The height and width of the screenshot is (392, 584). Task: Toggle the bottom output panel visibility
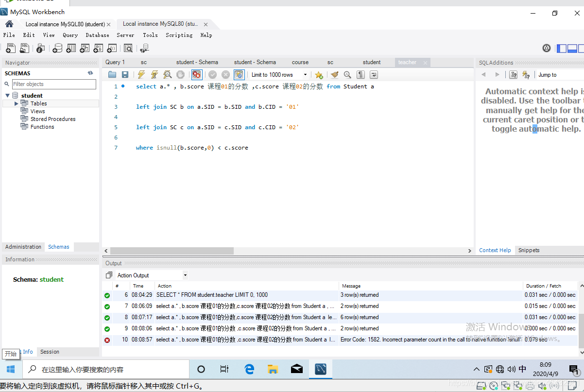coord(572,48)
